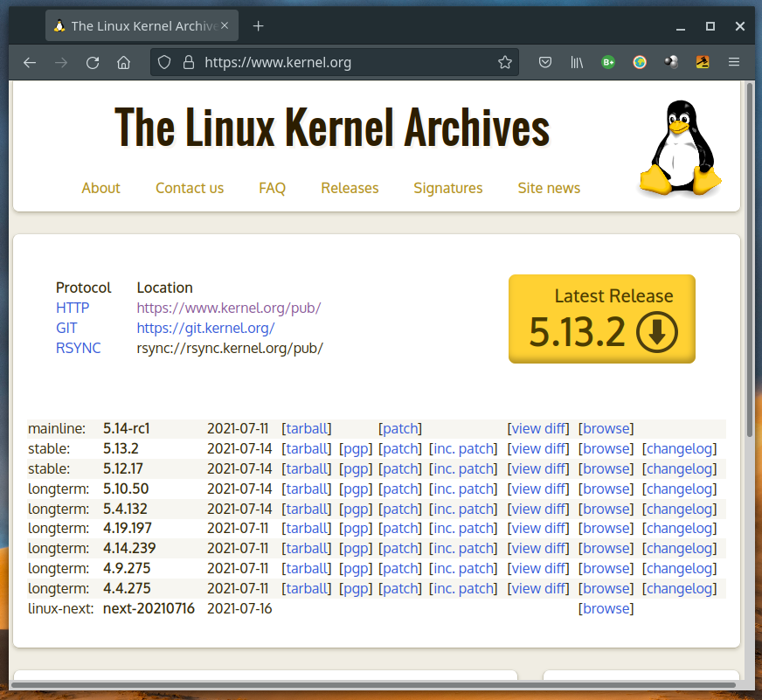The height and width of the screenshot is (700, 762).
Task: Download Latest Release 5.13.2
Action: coord(601,319)
